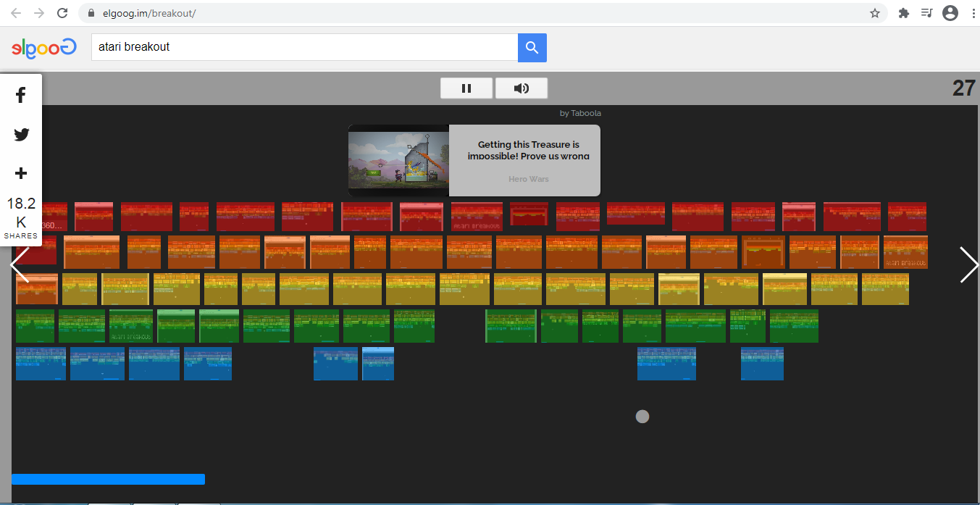Pause the Breakout game
This screenshot has height=505, width=980.
click(x=466, y=88)
